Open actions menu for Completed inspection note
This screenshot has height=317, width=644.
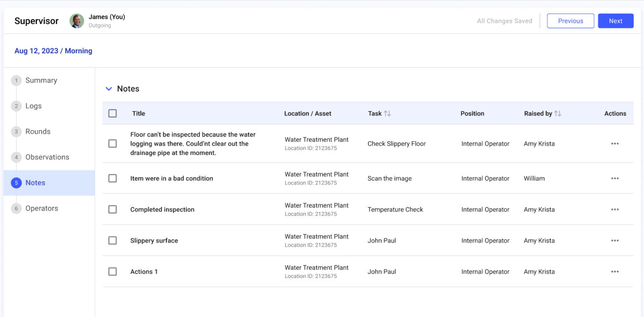coord(614,209)
